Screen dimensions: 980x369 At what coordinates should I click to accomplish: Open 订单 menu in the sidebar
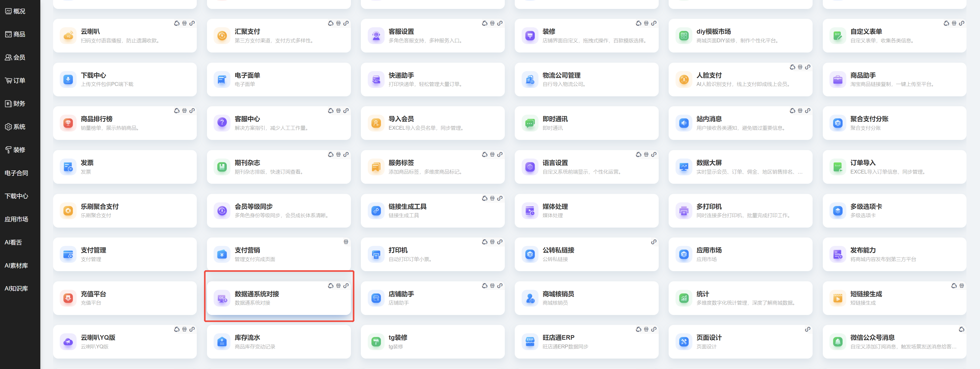point(15,81)
